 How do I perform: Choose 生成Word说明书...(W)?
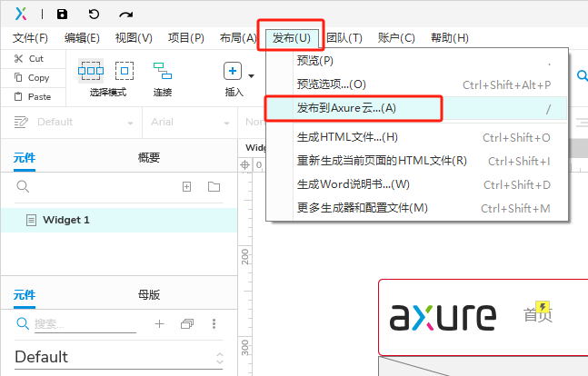coord(416,184)
